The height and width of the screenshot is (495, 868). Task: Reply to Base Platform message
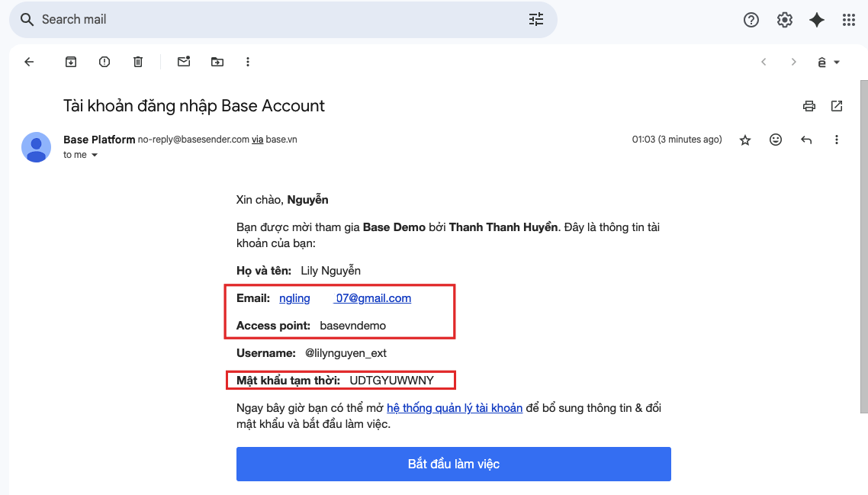click(x=806, y=140)
